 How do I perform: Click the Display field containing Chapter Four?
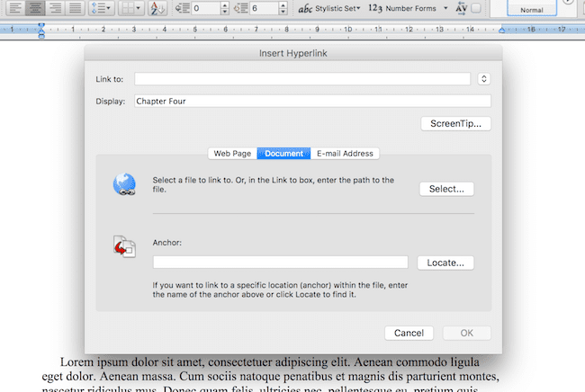point(312,101)
